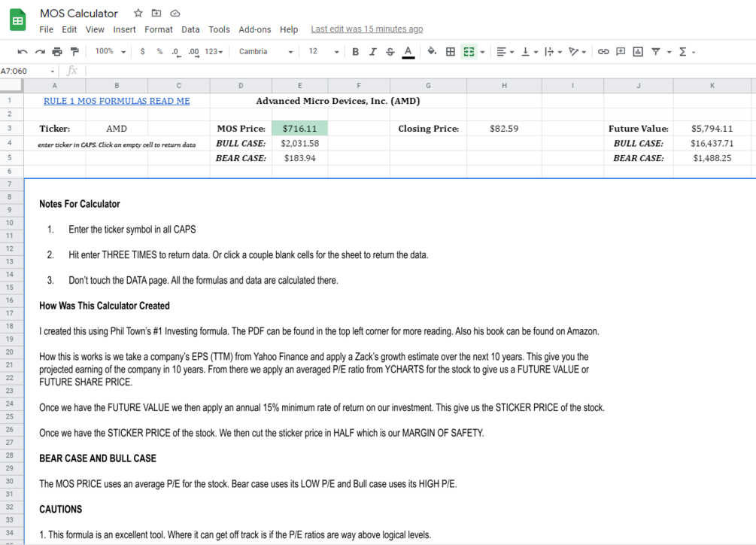
Task: Select the MOS Price $716.11 cell
Action: (x=300, y=128)
